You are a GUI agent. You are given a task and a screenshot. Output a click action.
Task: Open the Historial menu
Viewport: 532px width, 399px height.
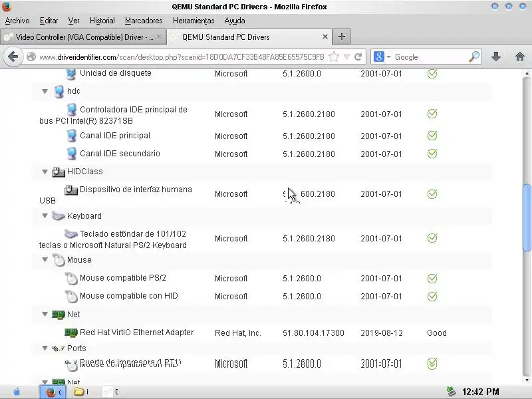[102, 21]
